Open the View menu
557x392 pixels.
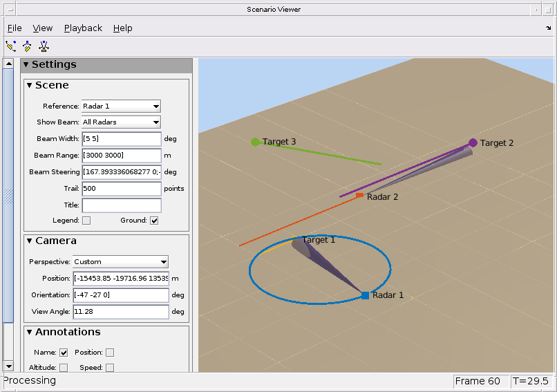tap(43, 28)
